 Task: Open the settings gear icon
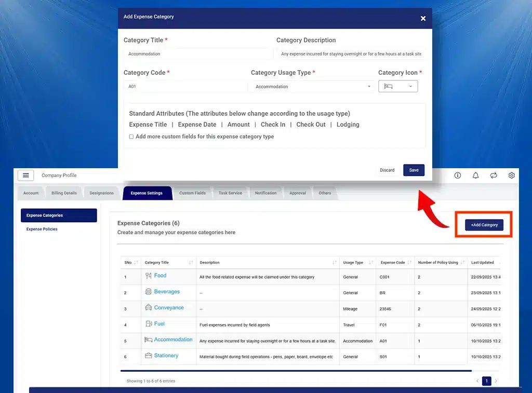tap(511, 175)
